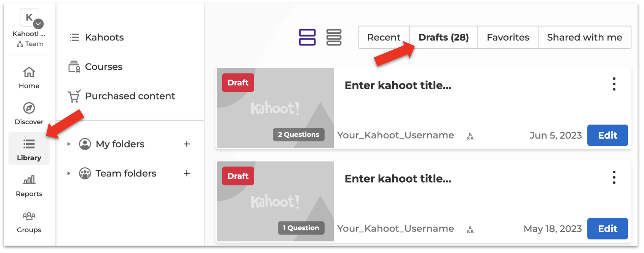Switch to the Recent tab
The height and width of the screenshot is (253, 644).
click(384, 37)
